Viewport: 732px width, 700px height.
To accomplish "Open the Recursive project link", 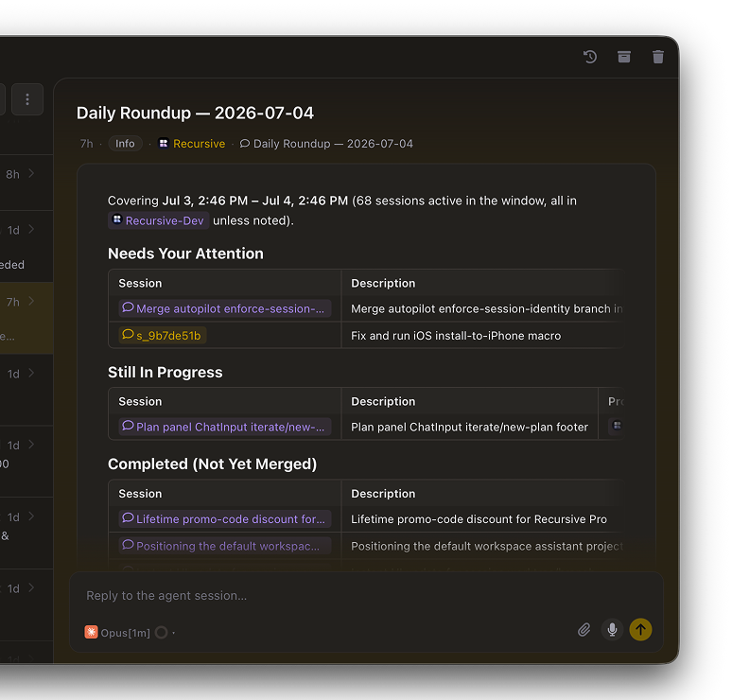I will (x=192, y=144).
